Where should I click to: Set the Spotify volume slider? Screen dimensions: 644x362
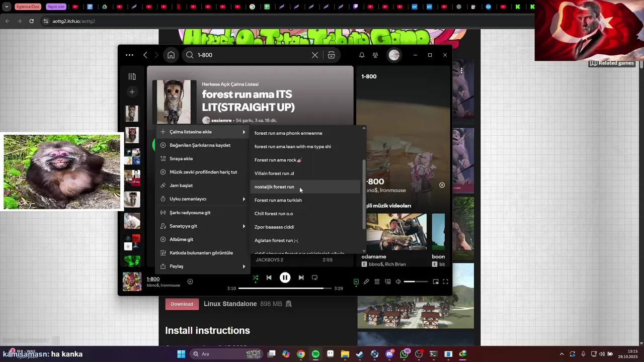tap(416, 282)
